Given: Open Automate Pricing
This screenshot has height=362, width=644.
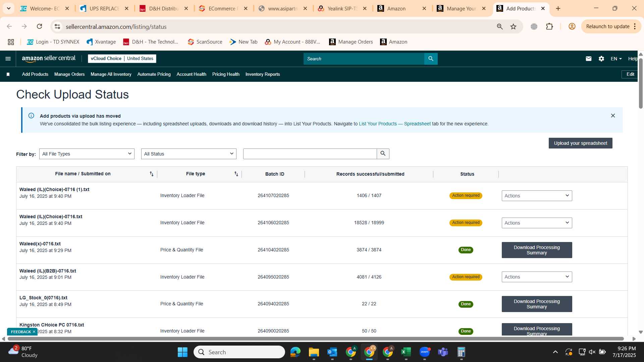Looking at the screenshot, I should pos(154,74).
